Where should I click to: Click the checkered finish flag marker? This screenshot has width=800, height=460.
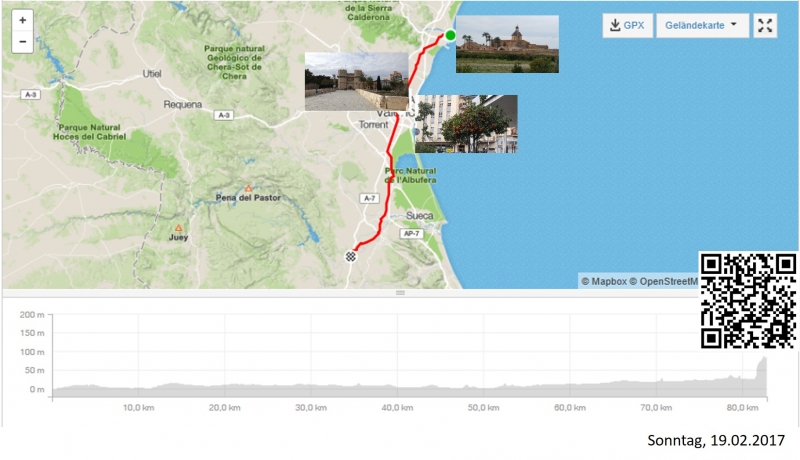pos(351,256)
